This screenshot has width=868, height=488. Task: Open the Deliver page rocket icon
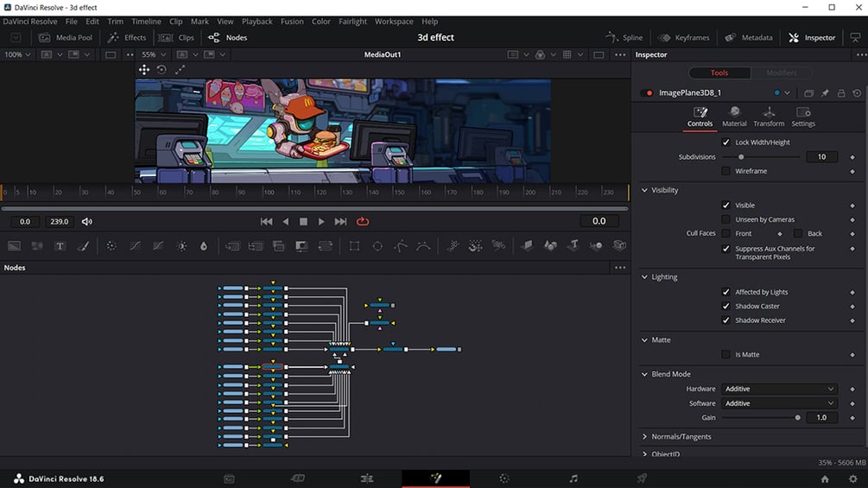(x=642, y=478)
